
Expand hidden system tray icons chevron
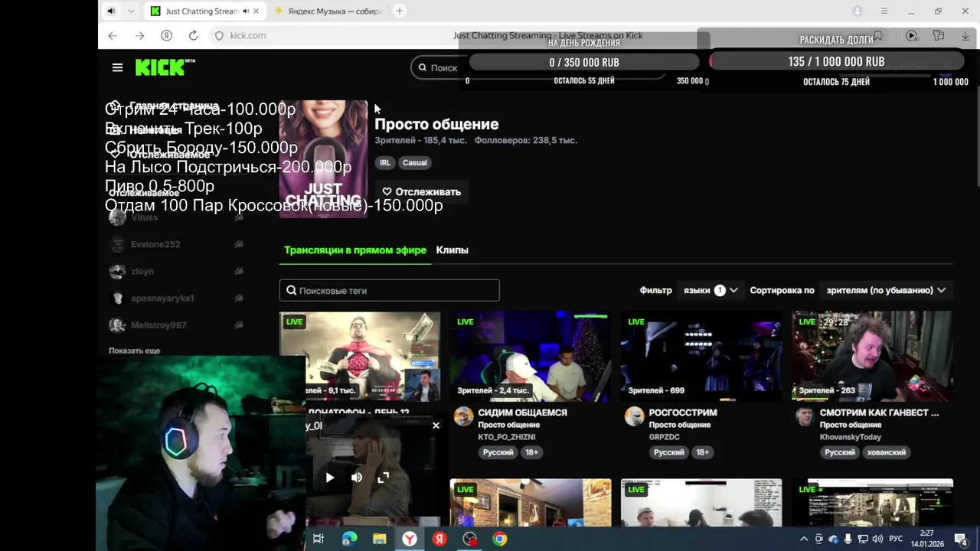(x=804, y=540)
